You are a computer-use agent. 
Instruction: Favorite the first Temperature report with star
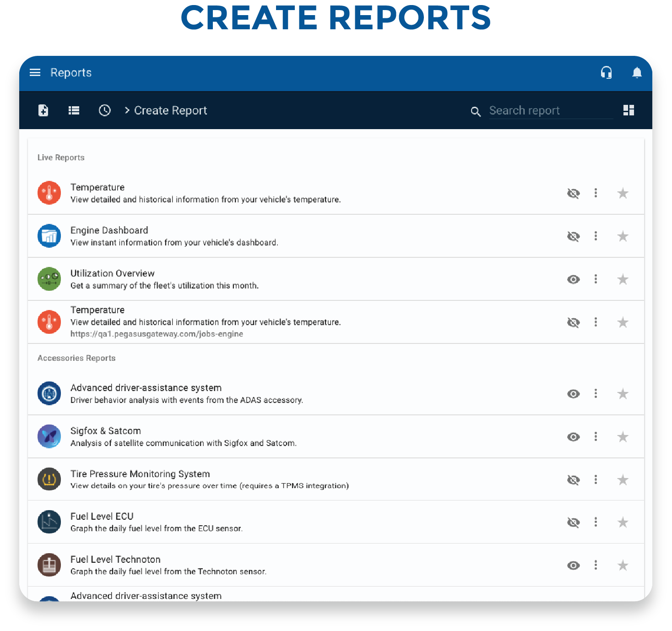623,193
